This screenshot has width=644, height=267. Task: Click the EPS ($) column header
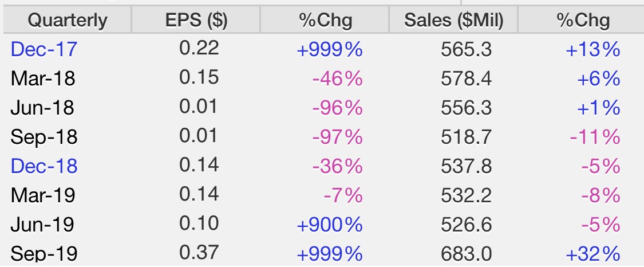point(196,19)
